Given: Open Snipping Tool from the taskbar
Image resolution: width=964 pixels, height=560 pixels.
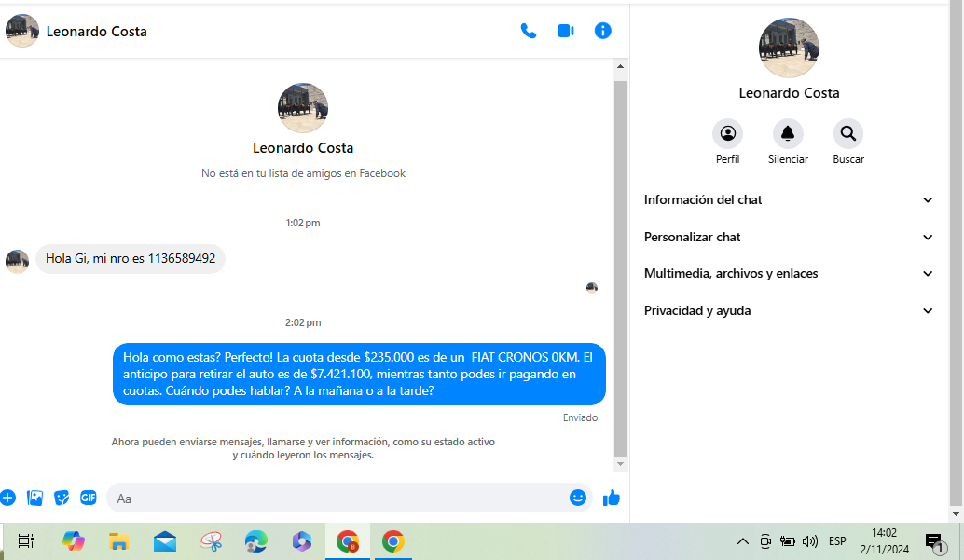Looking at the screenshot, I should tap(211, 541).
